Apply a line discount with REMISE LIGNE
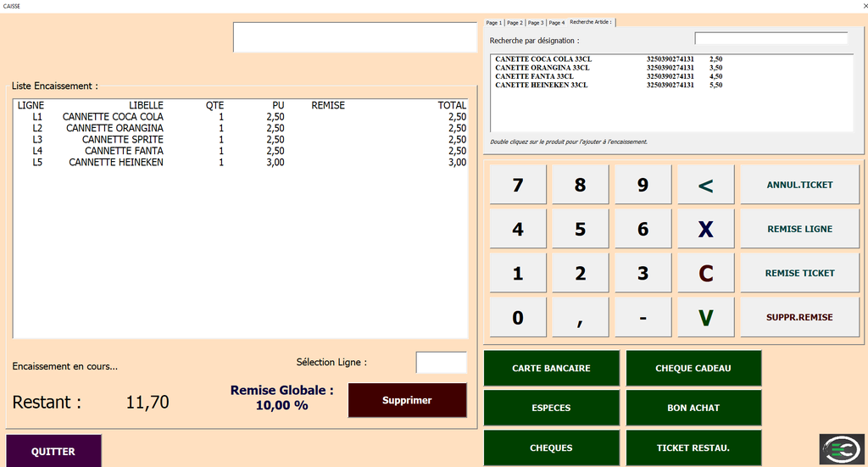Viewport: 868px width, 467px height. click(x=799, y=229)
